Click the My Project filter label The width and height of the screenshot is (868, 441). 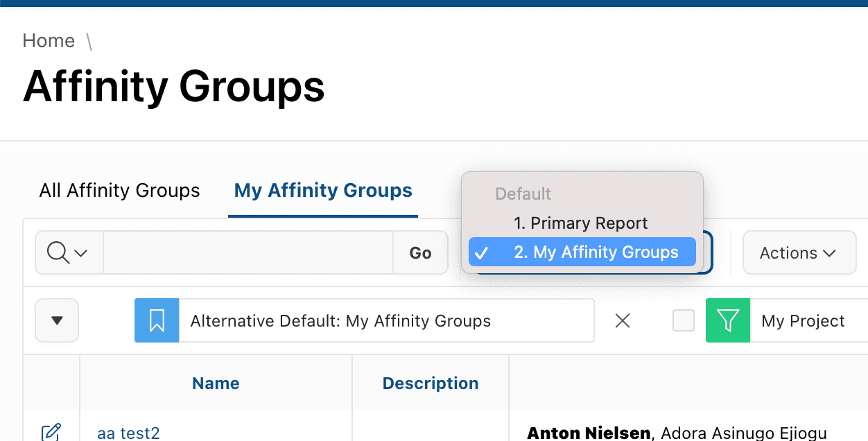point(802,320)
